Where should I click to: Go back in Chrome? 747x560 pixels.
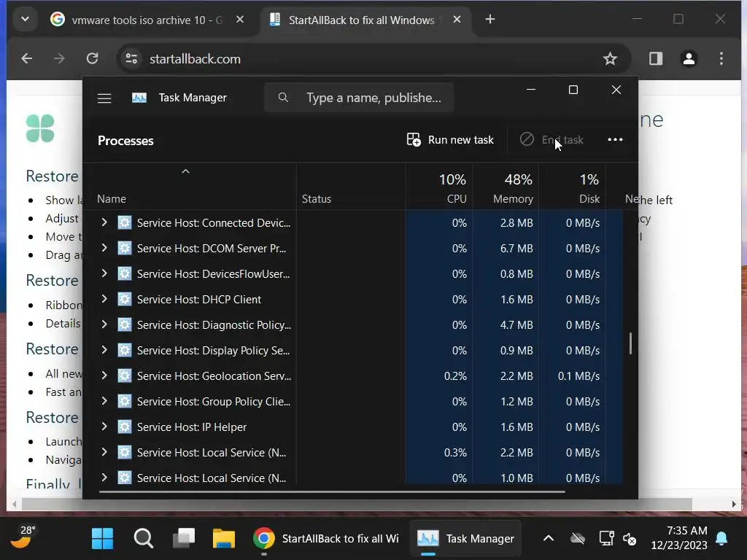(27, 58)
